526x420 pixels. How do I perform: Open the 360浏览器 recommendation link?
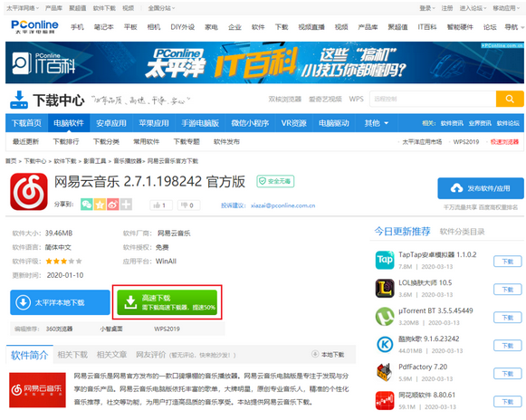pyautogui.click(x=60, y=329)
